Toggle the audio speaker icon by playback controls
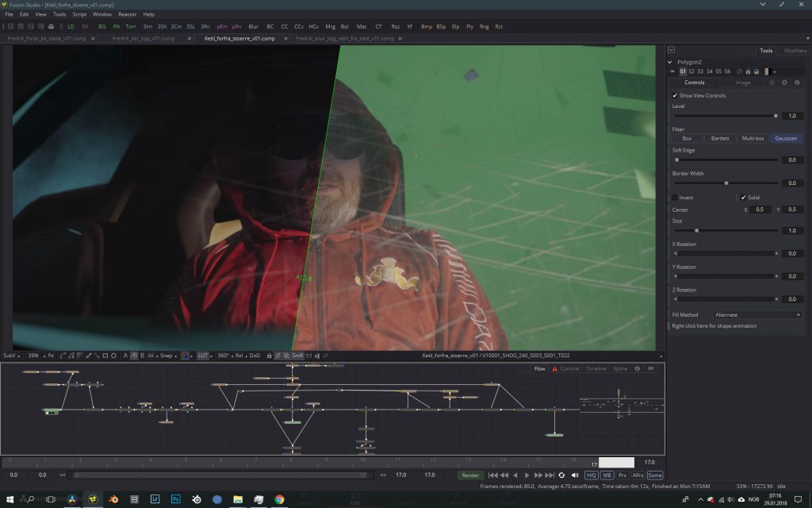 pyautogui.click(x=573, y=475)
